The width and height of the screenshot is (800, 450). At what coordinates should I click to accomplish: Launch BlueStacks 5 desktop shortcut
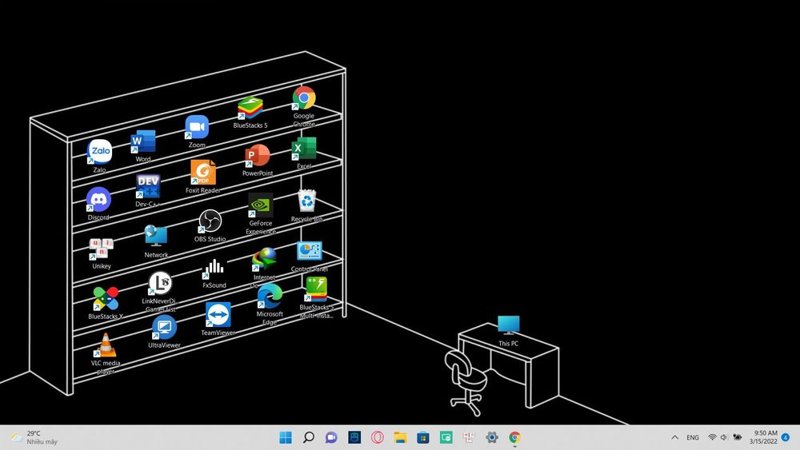(250, 108)
